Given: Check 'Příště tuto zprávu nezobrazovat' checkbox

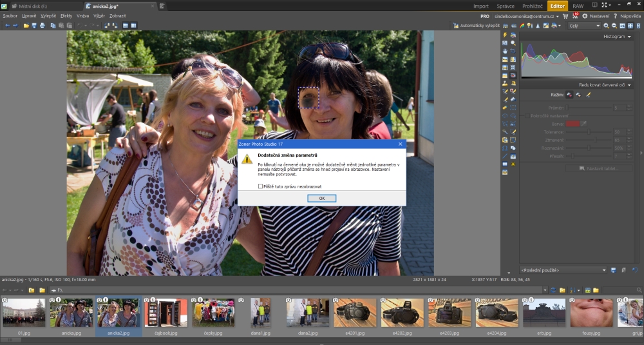Looking at the screenshot, I should 260,186.
